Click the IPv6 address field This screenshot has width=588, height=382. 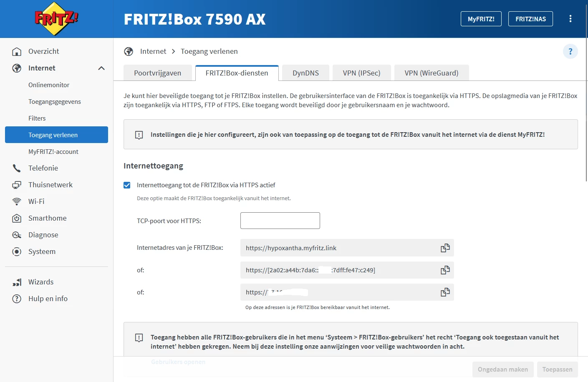pos(347,270)
